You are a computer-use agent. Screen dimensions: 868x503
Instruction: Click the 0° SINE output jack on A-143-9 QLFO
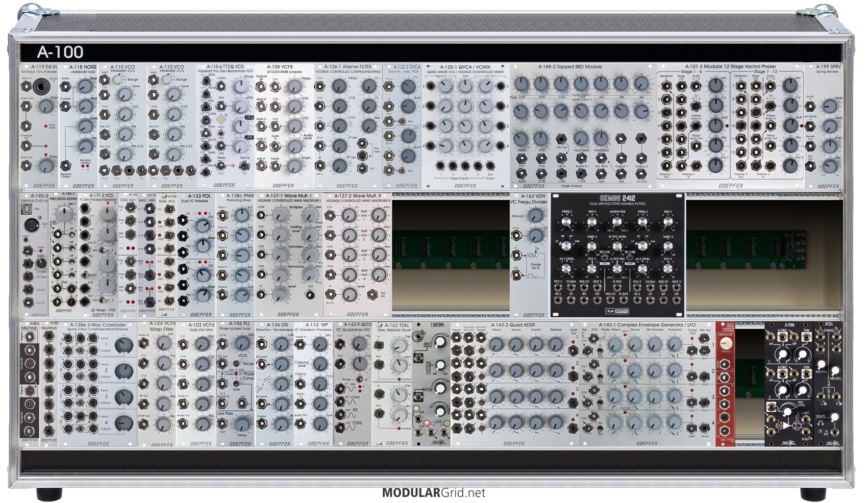click(x=340, y=389)
